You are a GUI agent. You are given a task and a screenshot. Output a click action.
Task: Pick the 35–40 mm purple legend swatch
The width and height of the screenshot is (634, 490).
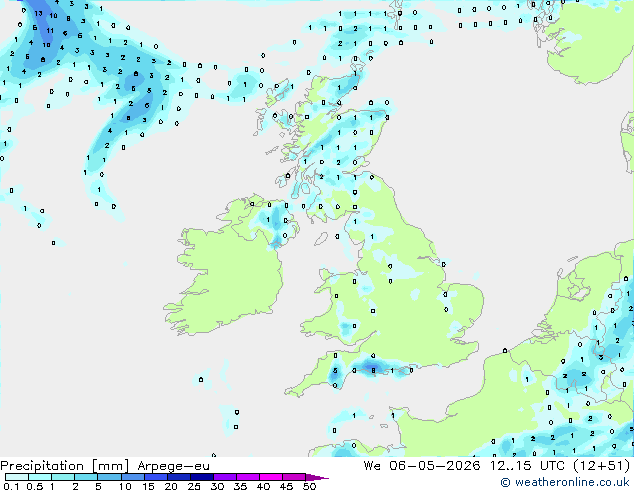248,477
